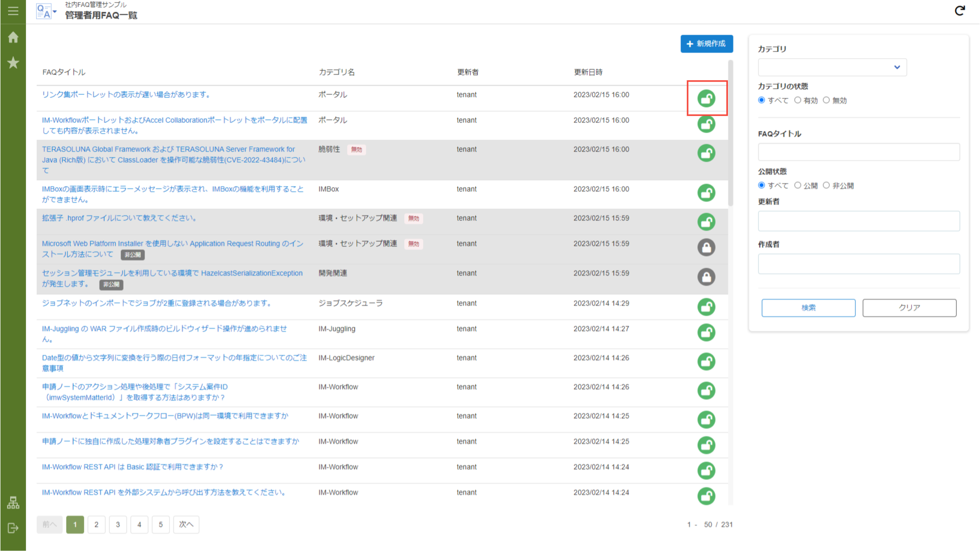Toggle publish lock for 外部システムから呼び出す row
980x551 pixels.
[706, 496]
